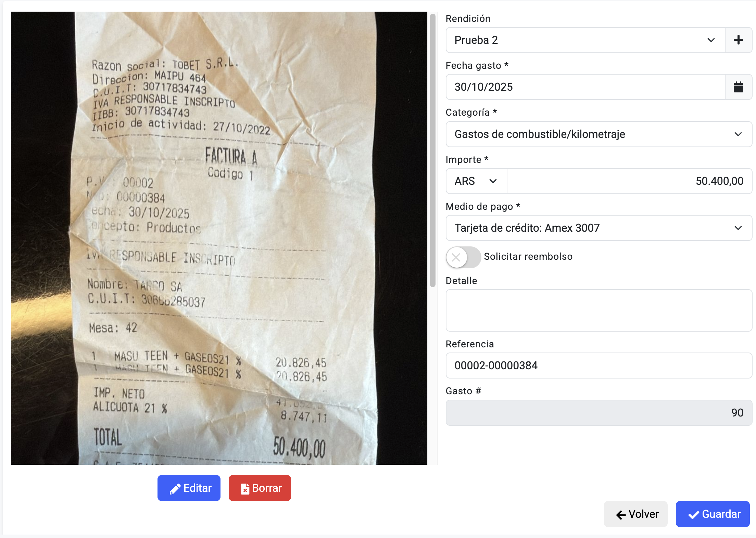Viewport: 756px width, 538px height.
Task: Expand the ARS currency selector
Action: 476,181
